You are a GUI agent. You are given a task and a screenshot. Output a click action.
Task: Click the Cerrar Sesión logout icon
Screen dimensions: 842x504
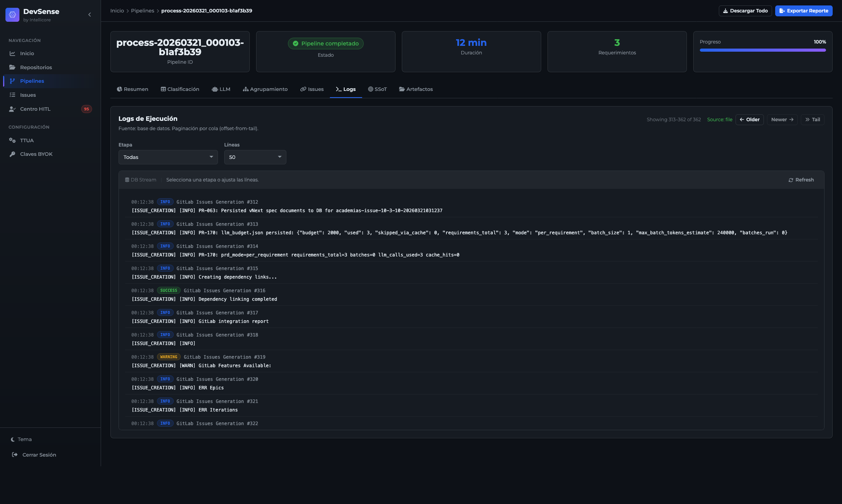point(15,455)
